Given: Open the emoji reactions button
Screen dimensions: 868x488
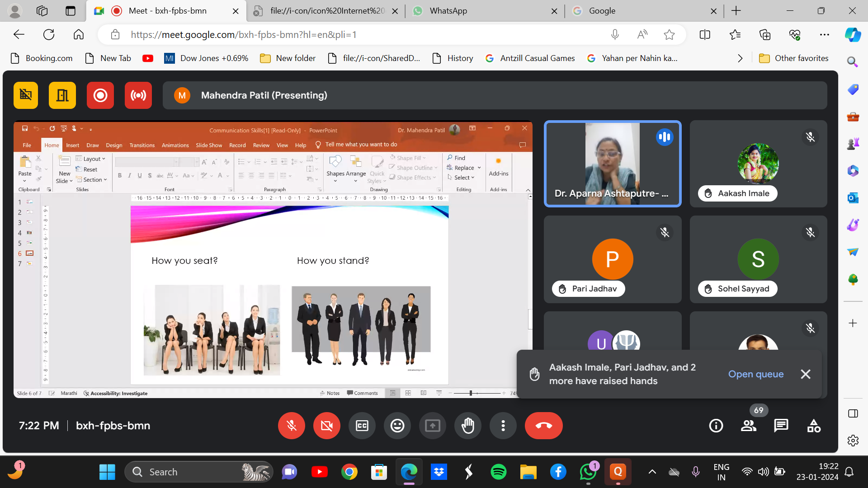Looking at the screenshot, I should click(397, 426).
